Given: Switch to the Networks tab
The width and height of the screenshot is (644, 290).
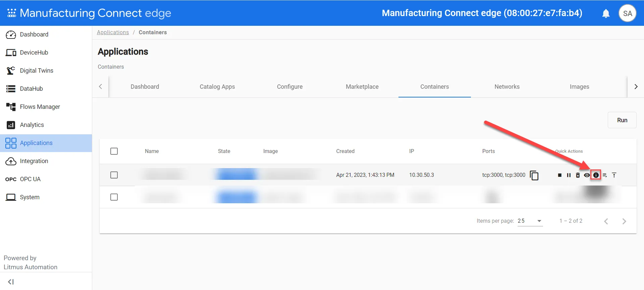Looking at the screenshot, I should (x=507, y=87).
